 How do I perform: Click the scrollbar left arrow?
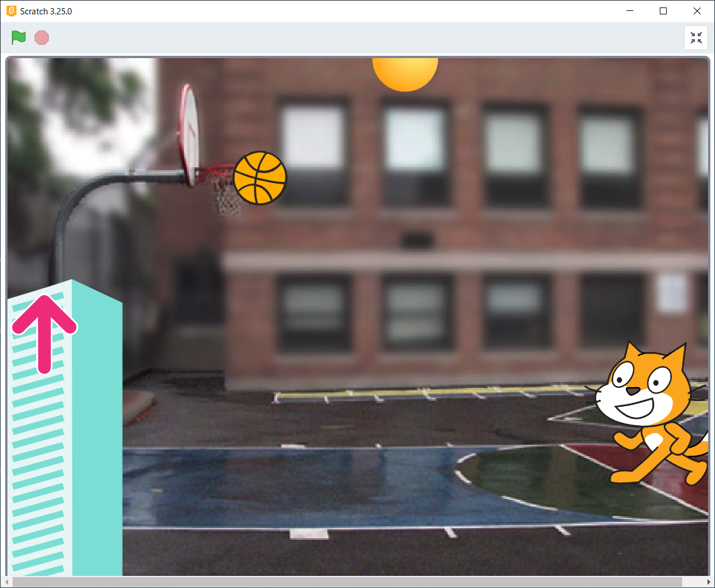point(6,582)
